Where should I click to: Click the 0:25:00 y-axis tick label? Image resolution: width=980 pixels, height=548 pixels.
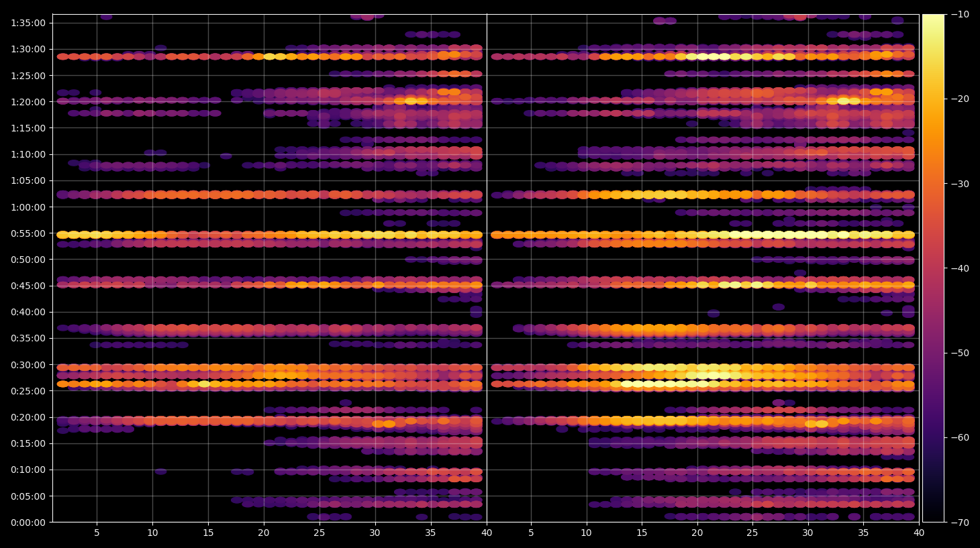point(28,391)
